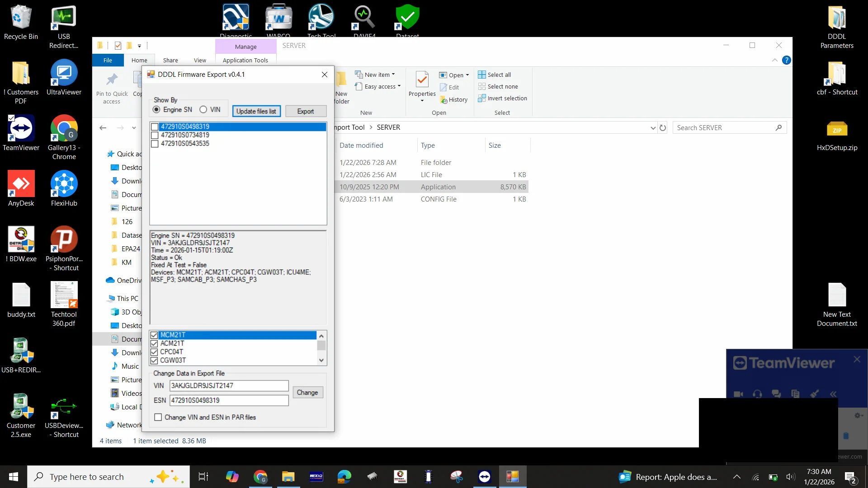Click SERVER in the breadcrumb path
This screenshot has width=868, height=488.
point(388,127)
